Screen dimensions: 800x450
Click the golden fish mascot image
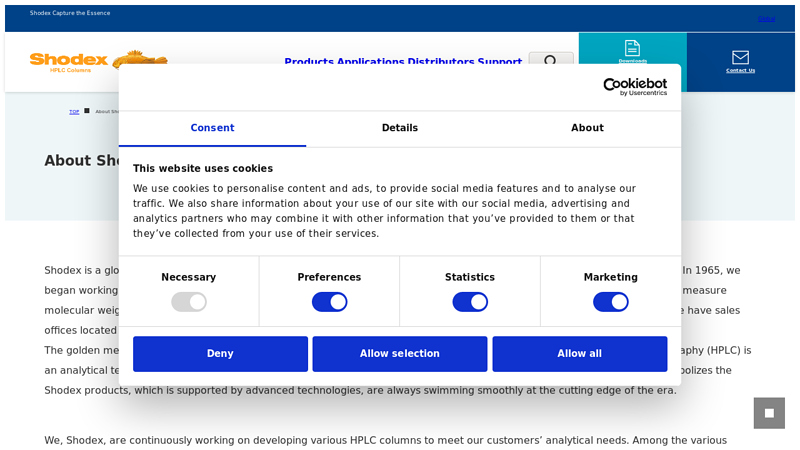point(140,59)
